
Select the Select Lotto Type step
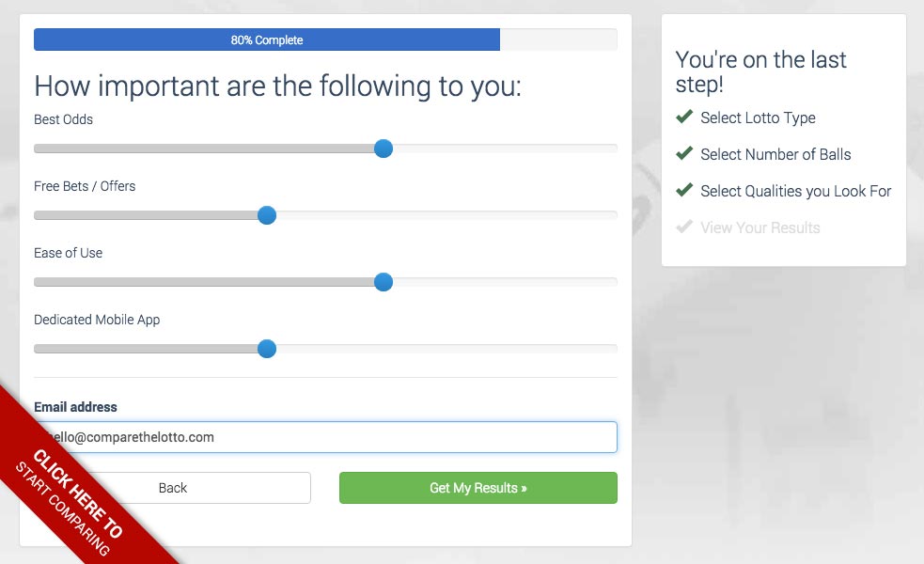[758, 117]
